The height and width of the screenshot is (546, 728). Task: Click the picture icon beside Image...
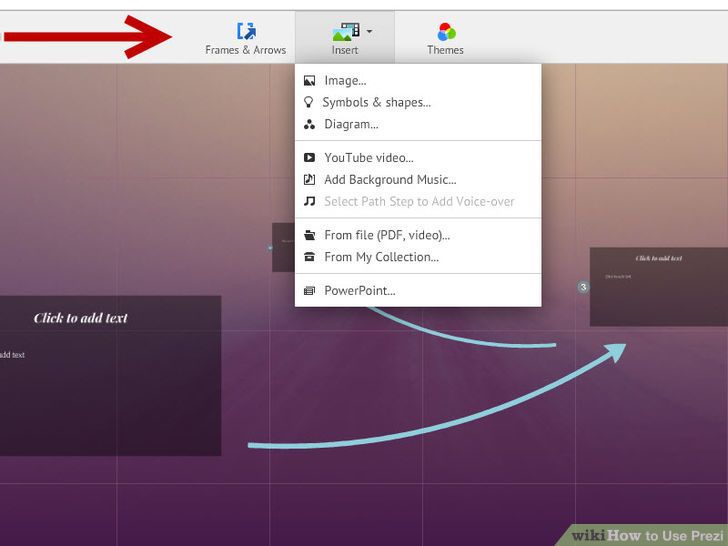pyautogui.click(x=309, y=81)
